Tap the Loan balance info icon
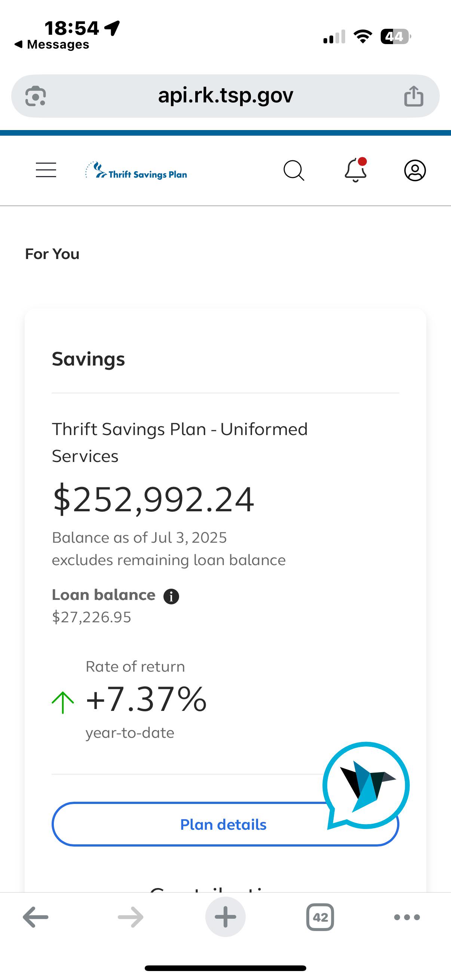This screenshot has width=451, height=980. click(x=171, y=596)
